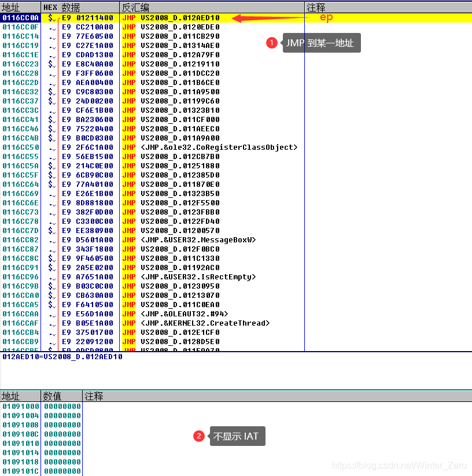Select address 0116CCAA
Screen dimensions: 472x476
pos(21,314)
